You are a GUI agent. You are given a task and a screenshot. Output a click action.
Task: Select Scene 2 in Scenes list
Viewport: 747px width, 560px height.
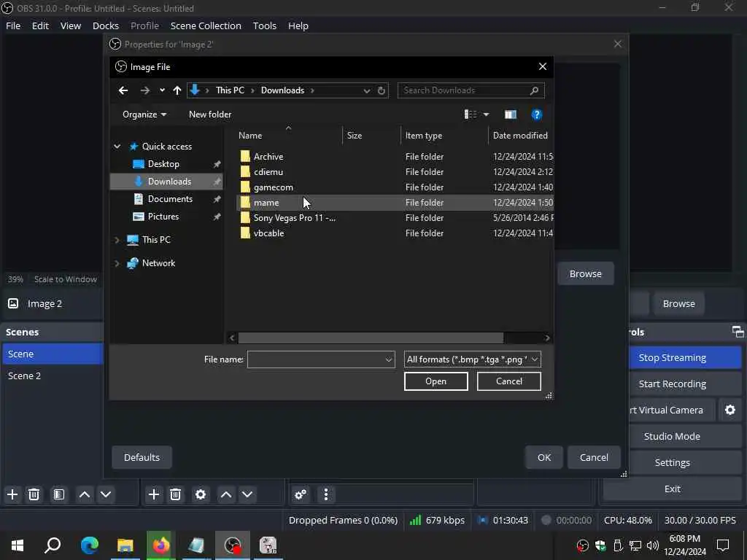tap(53, 376)
